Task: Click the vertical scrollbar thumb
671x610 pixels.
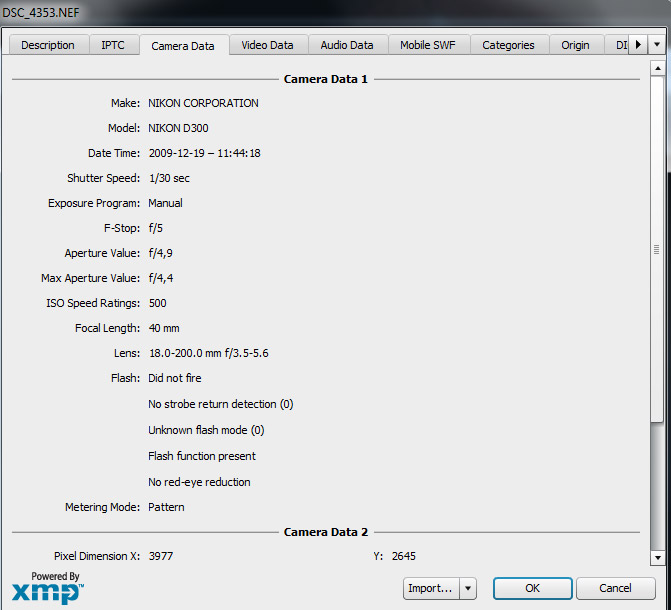Action: tap(657, 250)
